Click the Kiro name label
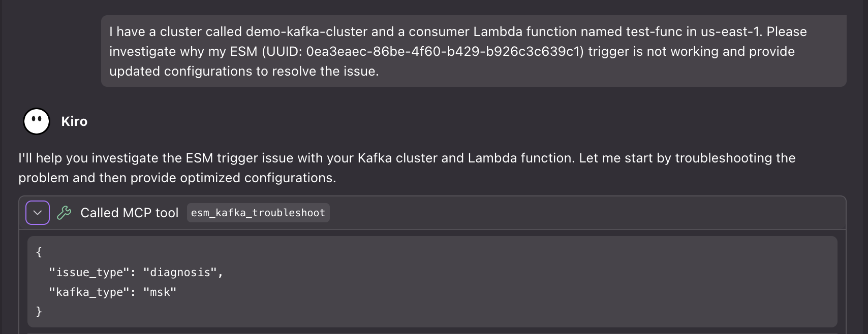This screenshot has height=334, width=868. (x=74, y=121)
